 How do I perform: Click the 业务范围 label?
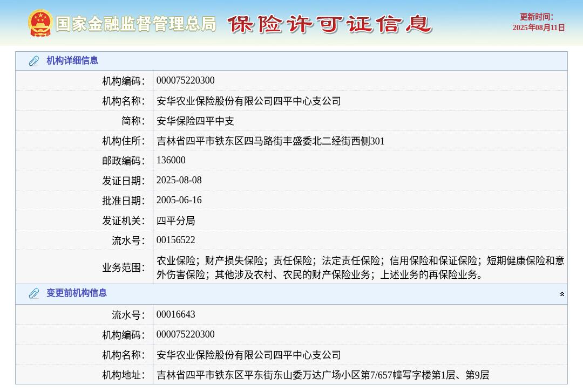pyautogui.click(x=124, y=267)
